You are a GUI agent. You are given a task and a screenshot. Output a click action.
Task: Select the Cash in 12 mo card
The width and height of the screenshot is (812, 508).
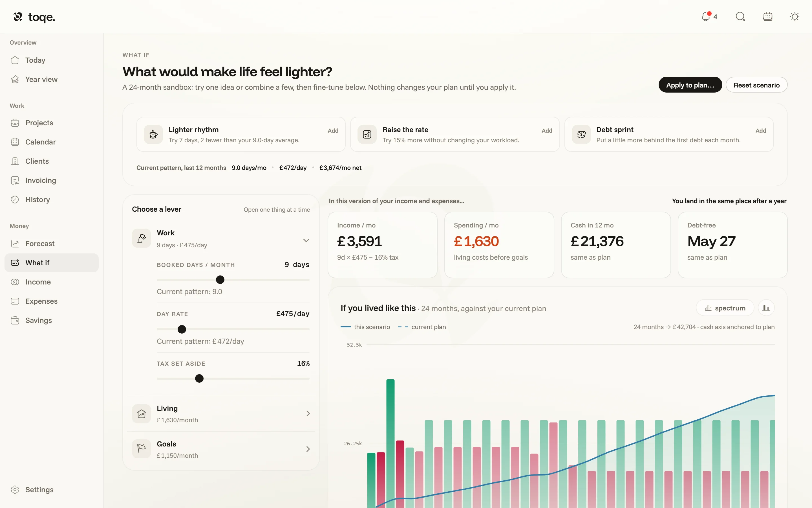click(x=616, y=245)
